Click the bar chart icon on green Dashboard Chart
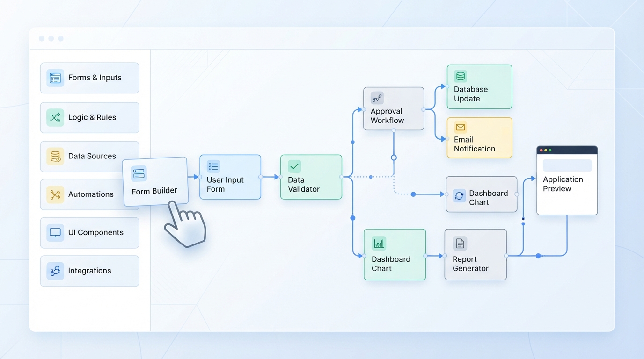The height and width of the screenshot is (359, 644). (x=379, y=244)
